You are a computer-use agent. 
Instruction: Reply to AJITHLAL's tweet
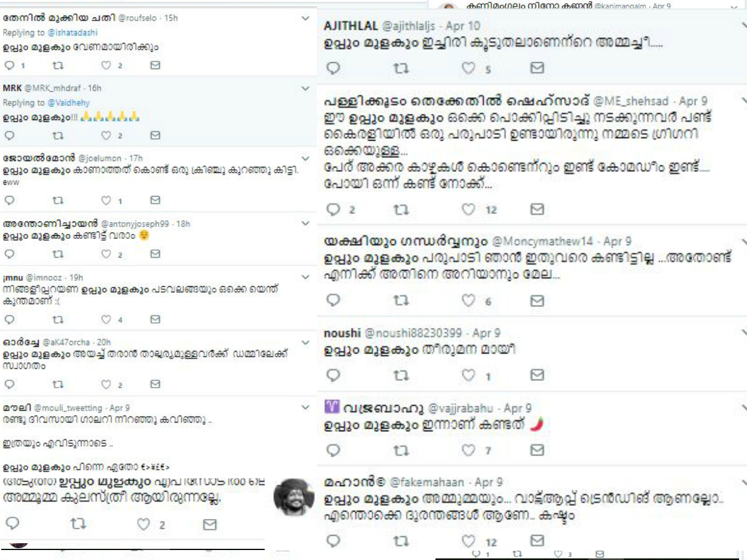pyautogui.click(x=334, y=68)
